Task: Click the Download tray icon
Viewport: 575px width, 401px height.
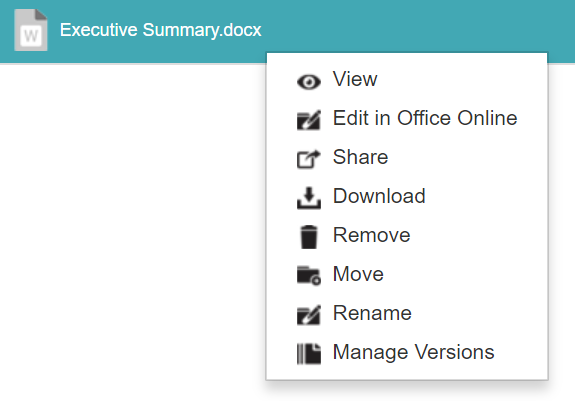Action: pos(309,198)
